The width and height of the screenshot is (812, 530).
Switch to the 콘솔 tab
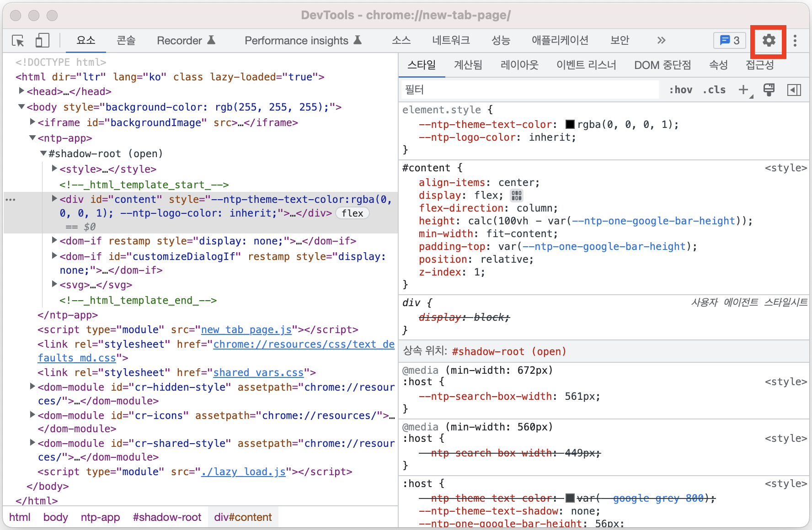[126, 41]
